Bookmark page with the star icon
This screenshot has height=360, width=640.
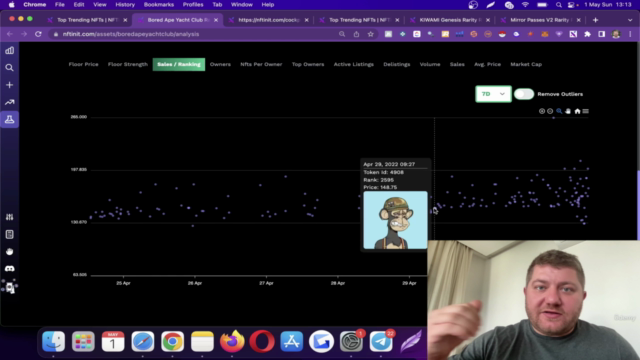371,34
